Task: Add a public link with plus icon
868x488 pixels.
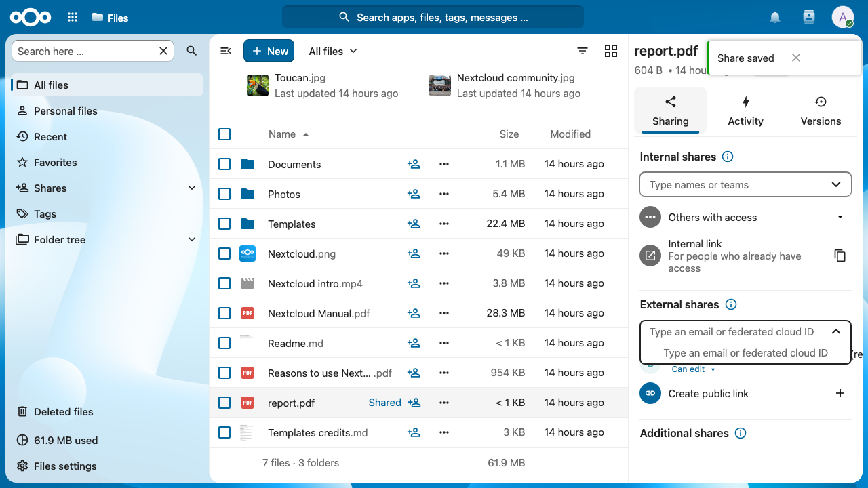Action: 840,393
